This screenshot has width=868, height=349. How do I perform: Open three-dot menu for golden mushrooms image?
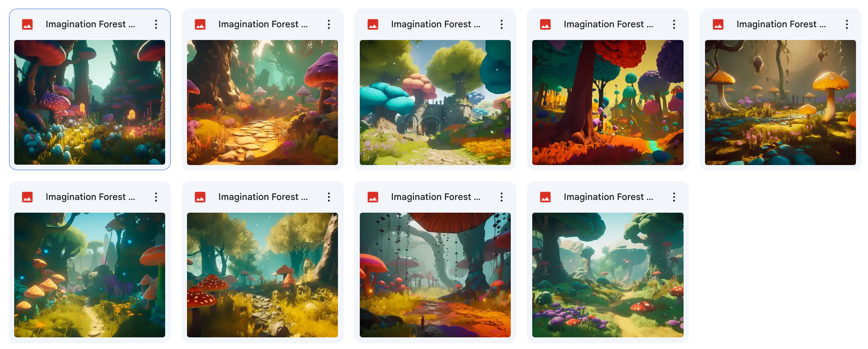point(847,24)
